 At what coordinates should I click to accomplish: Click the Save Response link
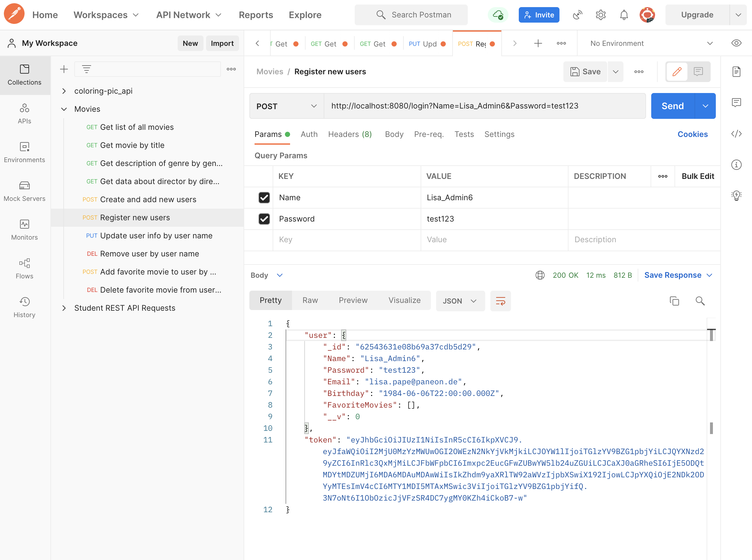(673, 275)
